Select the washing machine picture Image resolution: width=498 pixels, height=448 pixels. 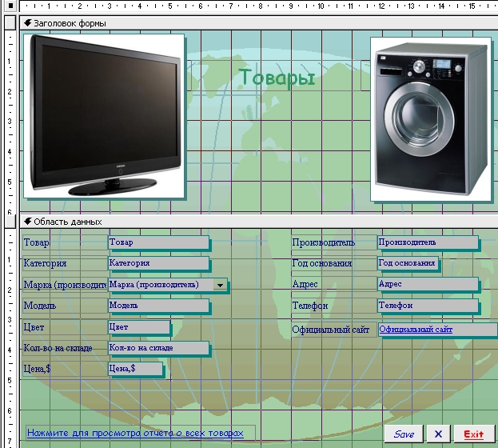pyautogui.click(x=430, y=118)
